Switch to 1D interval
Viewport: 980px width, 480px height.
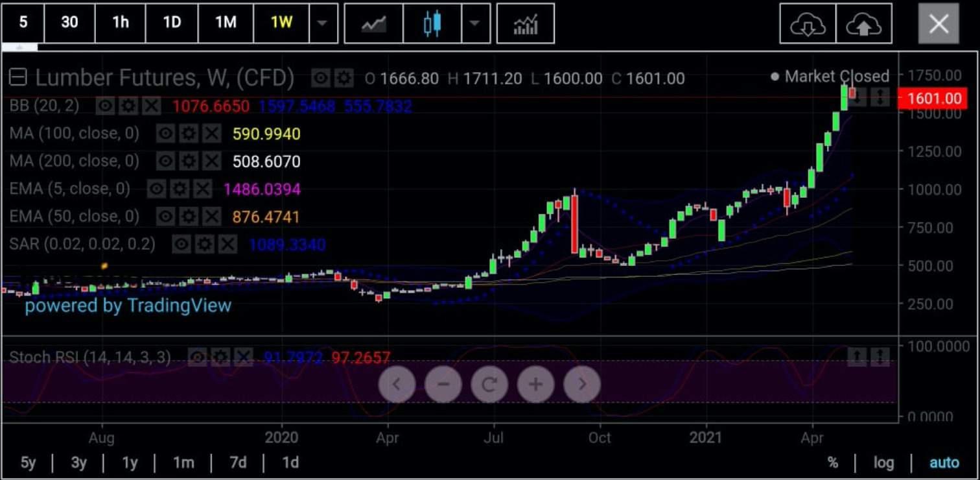tap(172, 23)
